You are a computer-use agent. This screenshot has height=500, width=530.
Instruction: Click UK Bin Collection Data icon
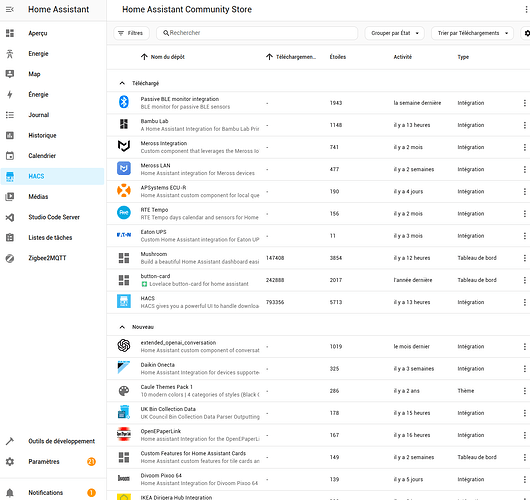click(x=124, y=412)
